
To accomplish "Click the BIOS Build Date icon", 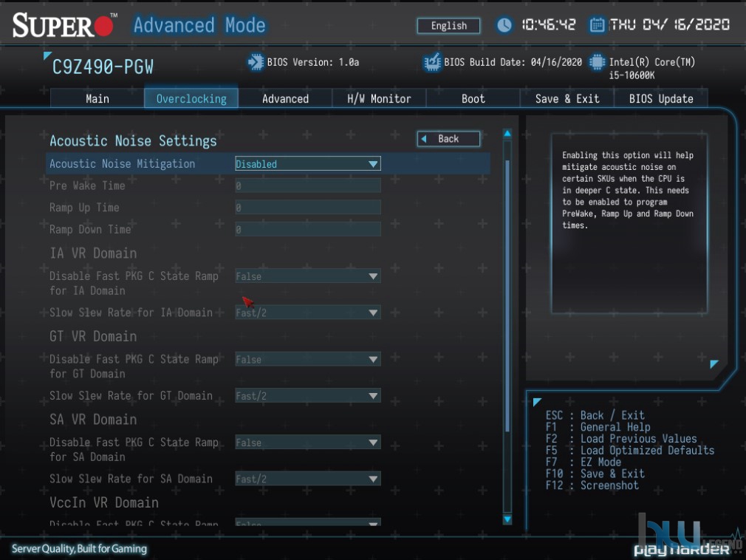I will [x=432, y=62].
